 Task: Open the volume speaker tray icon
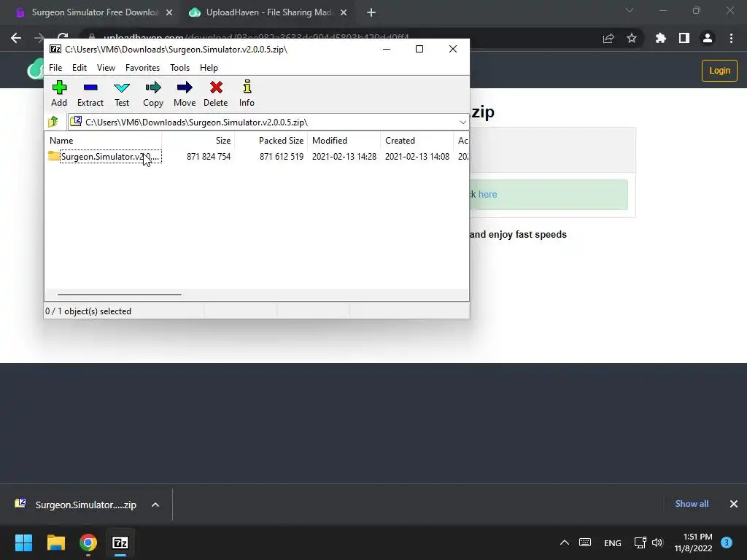657,542
